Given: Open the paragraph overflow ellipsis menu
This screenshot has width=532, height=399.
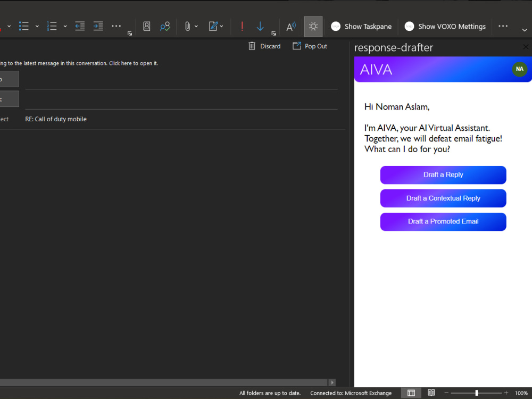Looking at the screenshot, I should point(117,26).
